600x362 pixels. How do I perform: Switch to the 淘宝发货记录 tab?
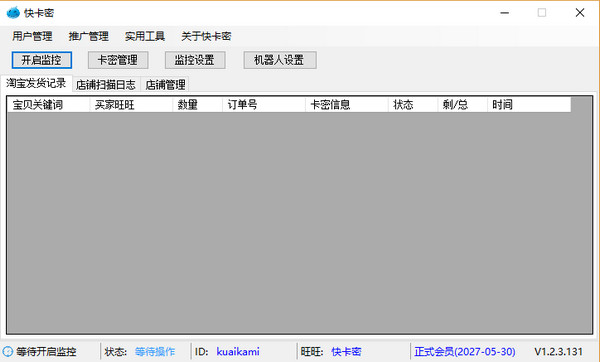pyautogui.click(x=36, y=83)
